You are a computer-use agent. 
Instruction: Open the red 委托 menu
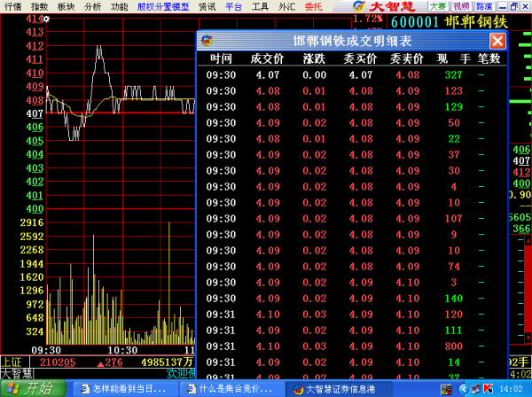point(313,6)
